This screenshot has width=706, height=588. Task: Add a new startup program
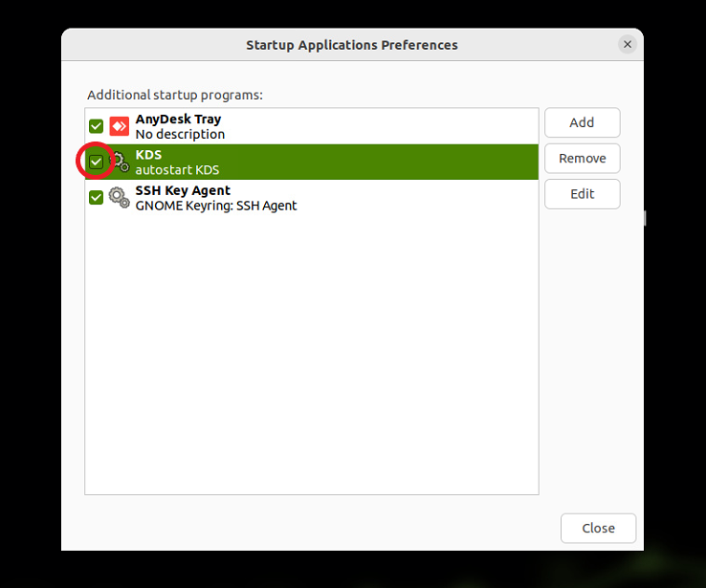point(583,122)
